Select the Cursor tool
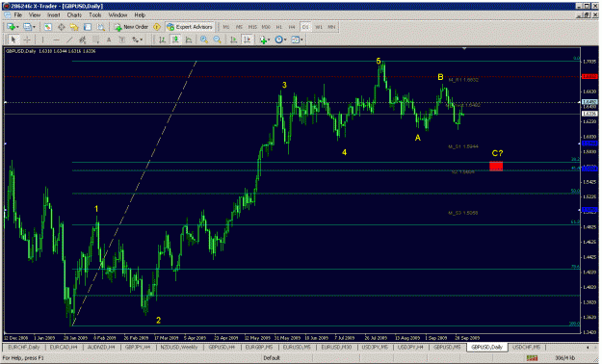 pos(13,39)
